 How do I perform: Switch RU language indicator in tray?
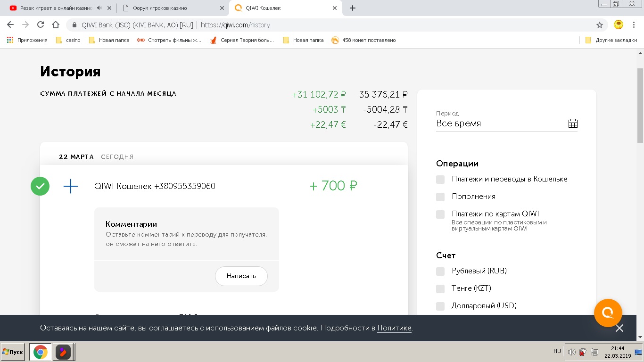coord(557,351)
